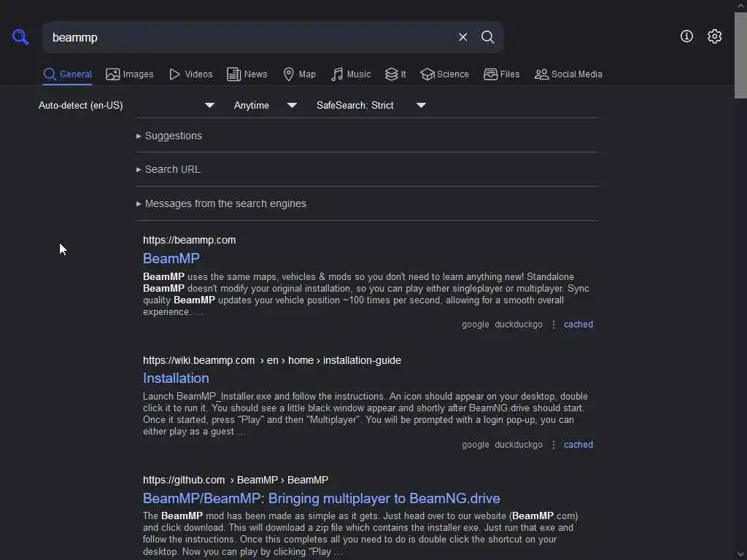Click the page vertical scrollbar thumb

pos(740,55)
